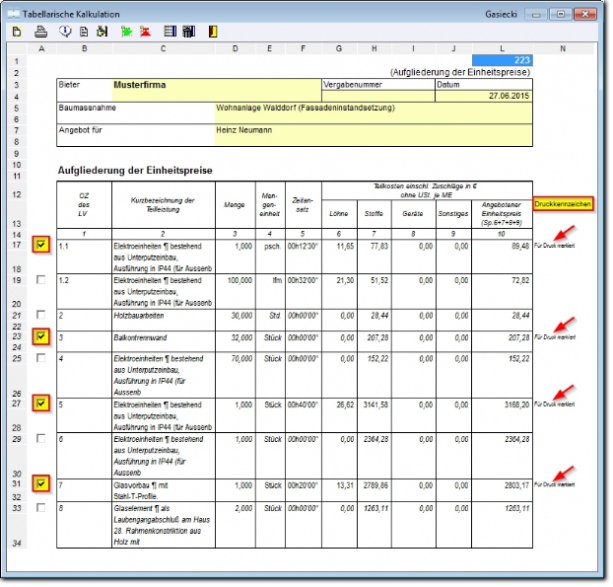Screen dimensions: 613x587
Task: Click the red flag toolbar icon
Action: click(145, 32)
